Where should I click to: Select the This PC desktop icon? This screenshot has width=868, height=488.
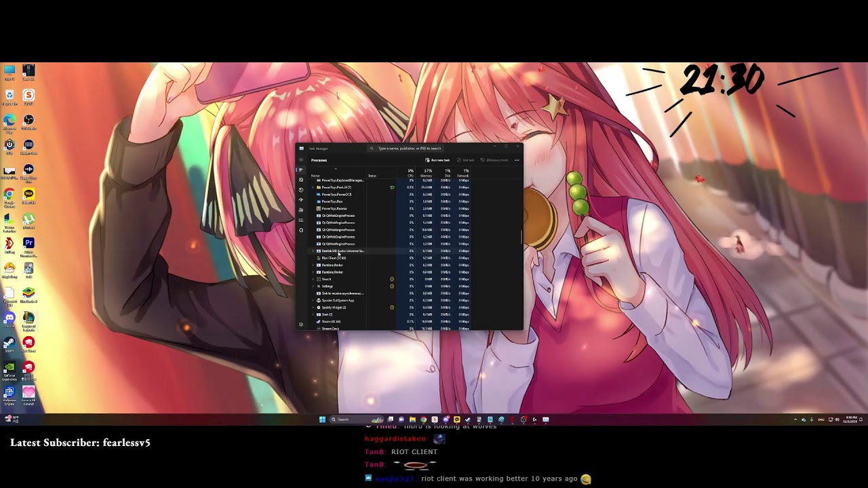click(x=9, y=72)
